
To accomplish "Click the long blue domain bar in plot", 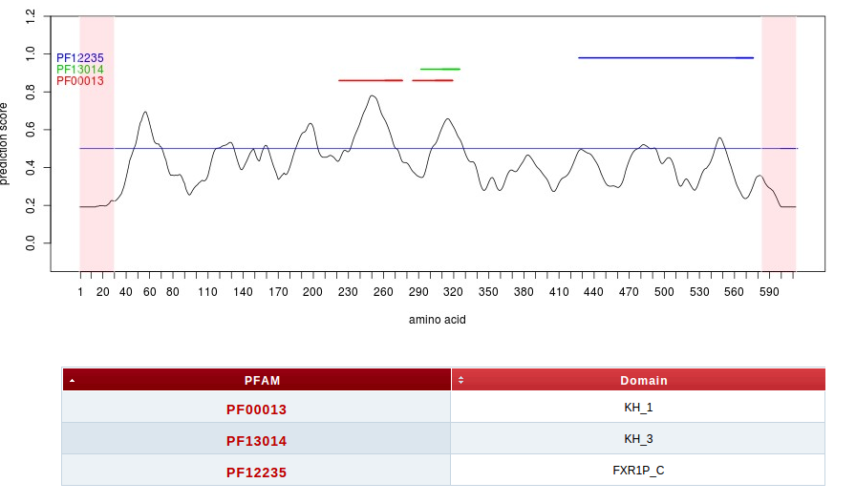I will tap(666, 58).
